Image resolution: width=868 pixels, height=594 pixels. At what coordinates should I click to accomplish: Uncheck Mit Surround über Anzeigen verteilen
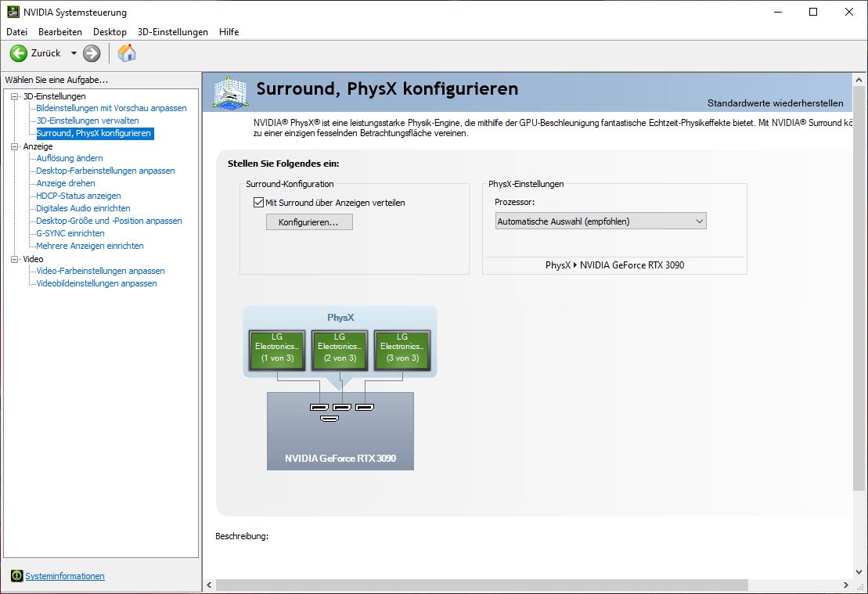click(258, 202)
